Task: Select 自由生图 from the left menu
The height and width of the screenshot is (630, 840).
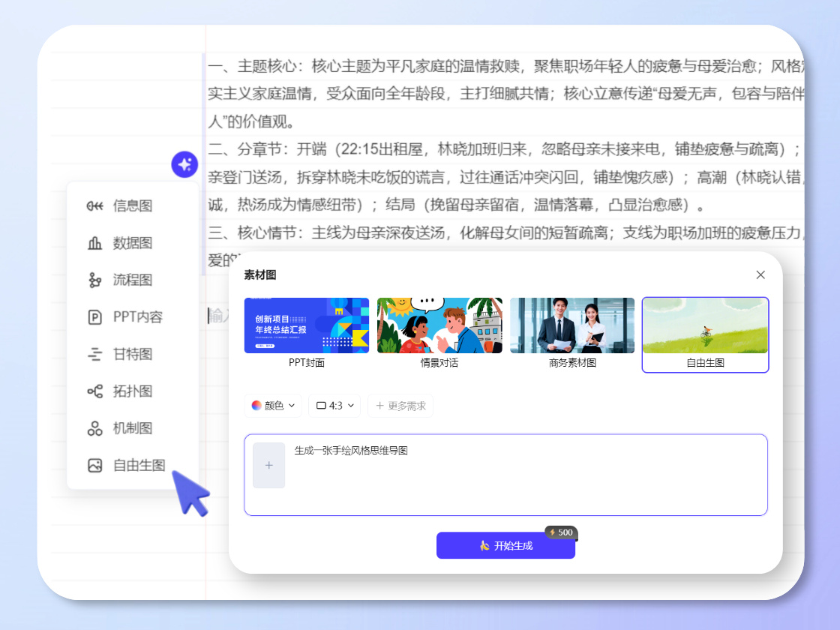Action: [138, 465]
